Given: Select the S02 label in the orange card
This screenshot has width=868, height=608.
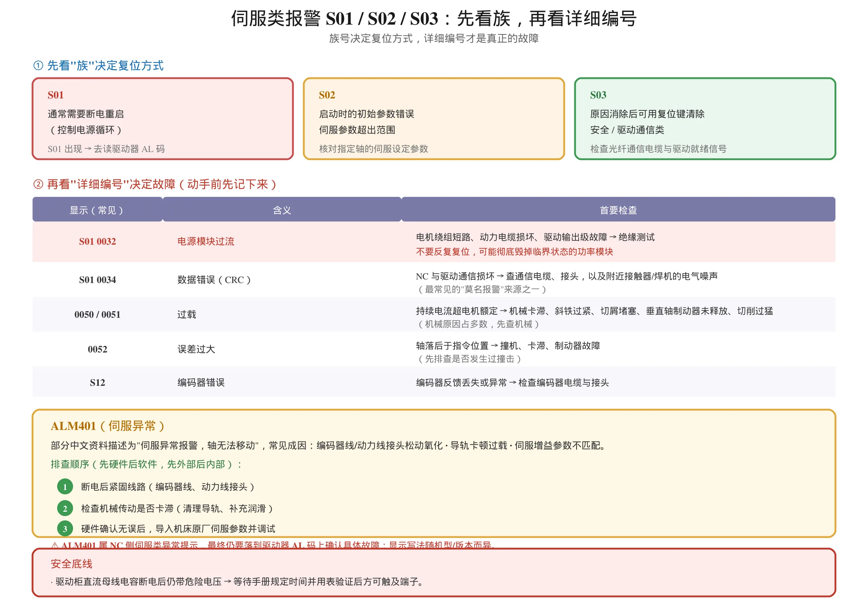Looking at the screenshot, I should [x=327, y=95].
